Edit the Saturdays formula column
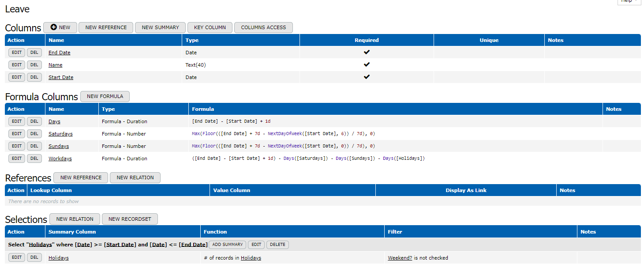This screenshot has height=268, width=644. [17, 134]
